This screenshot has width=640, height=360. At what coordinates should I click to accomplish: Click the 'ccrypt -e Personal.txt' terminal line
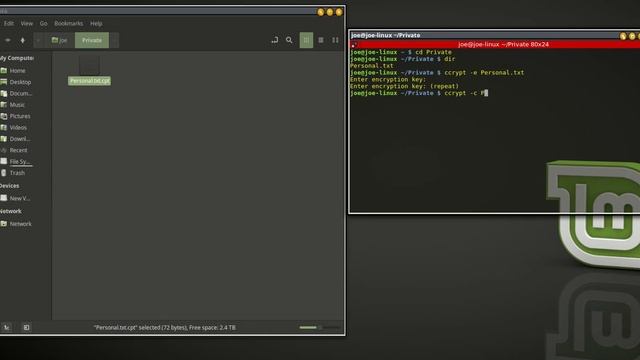437,73
